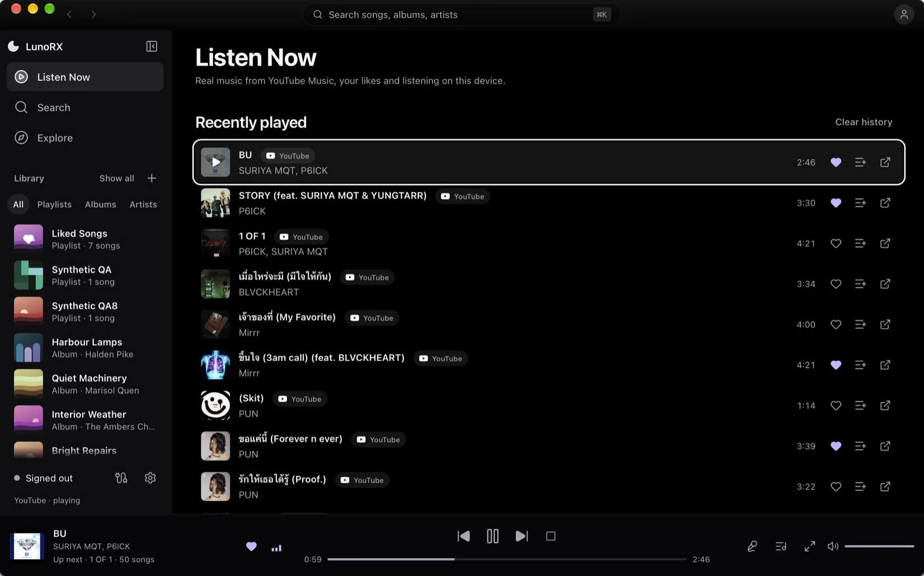Skip to the next track
The height and width of the screenshot is (576, 924).
coord(521,536)
